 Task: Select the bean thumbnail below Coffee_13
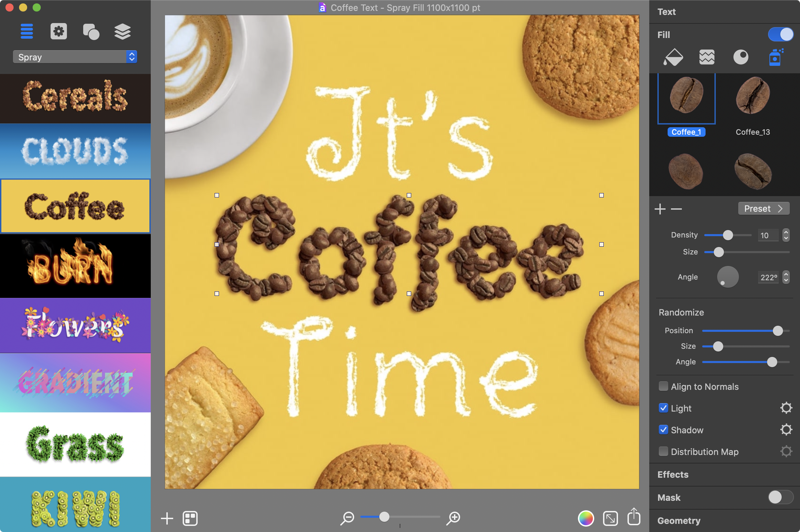pos(752,171)
